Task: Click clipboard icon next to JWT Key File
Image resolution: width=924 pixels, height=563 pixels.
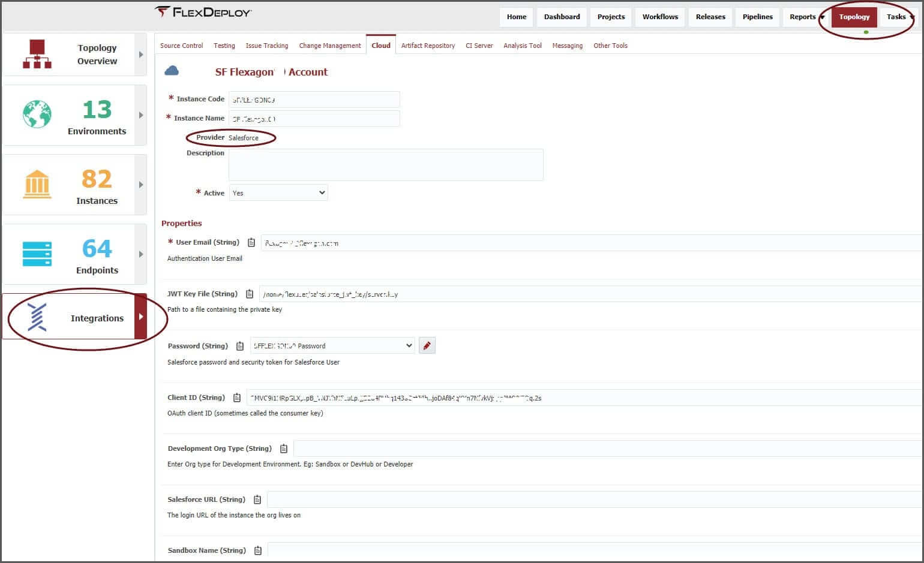Action: click(x=250, y=294)
